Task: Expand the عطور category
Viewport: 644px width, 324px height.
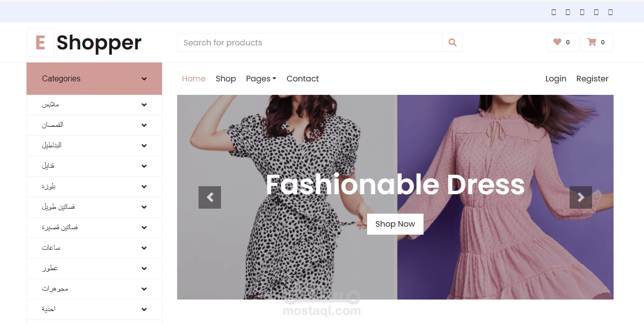Action: (x=144, y=269)
